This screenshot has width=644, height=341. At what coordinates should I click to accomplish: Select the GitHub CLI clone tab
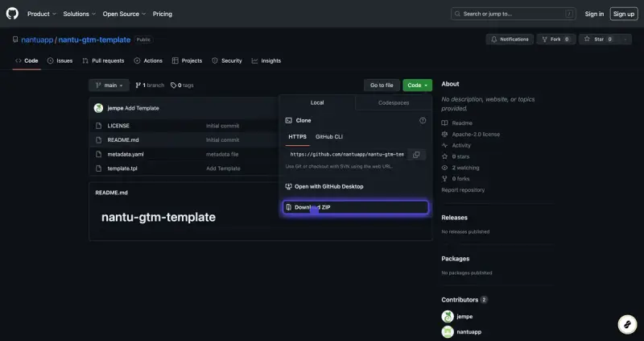(x=329, y=136)
